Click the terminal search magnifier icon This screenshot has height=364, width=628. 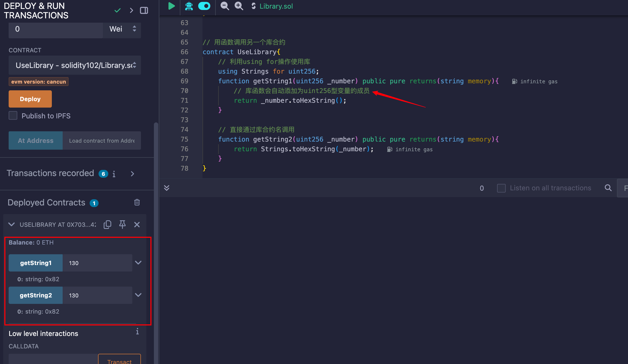(x=608, y=188)
